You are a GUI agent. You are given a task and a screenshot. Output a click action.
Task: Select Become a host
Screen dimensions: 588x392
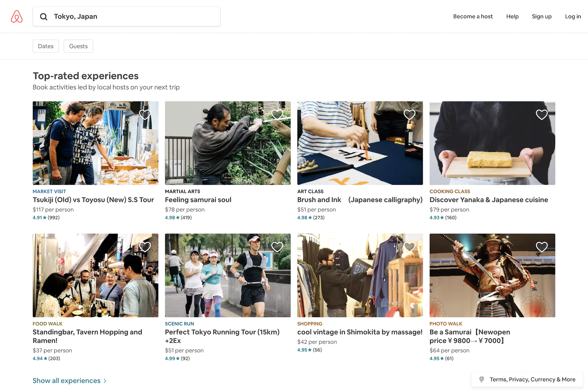pyautogui.click(x=473, y=16)
